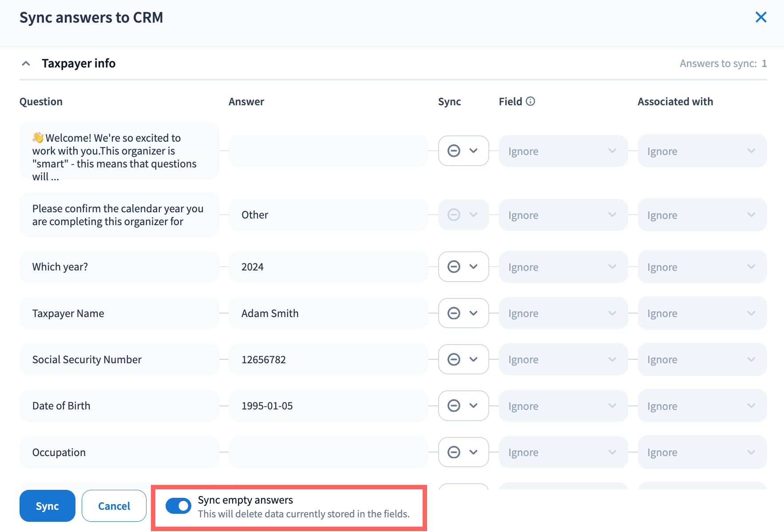Image resolution: width=784 pixels, height=532 pixels.
Task: Open Field dropdown for Taxpayer Name
Action: (563, 313)
